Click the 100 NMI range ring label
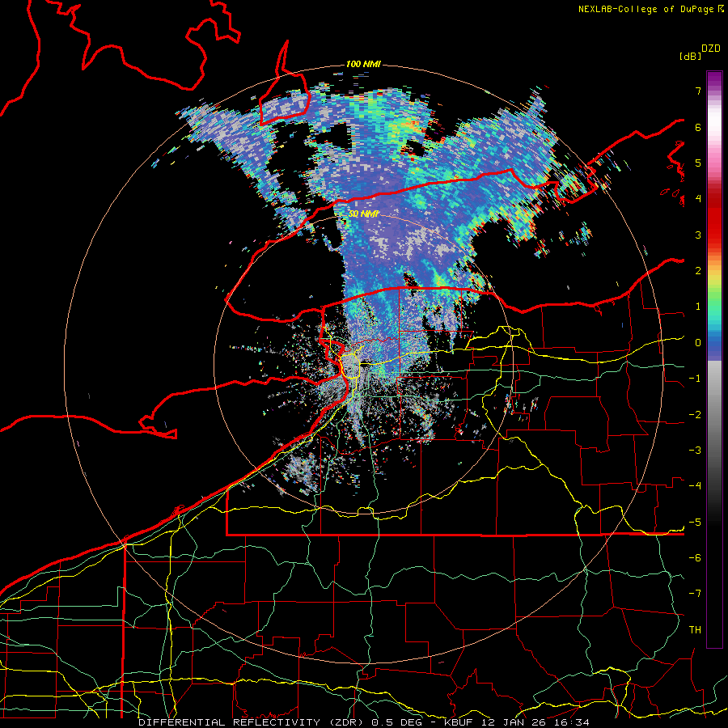This screenshot has height=728, width=728. [x=363, y=64]
